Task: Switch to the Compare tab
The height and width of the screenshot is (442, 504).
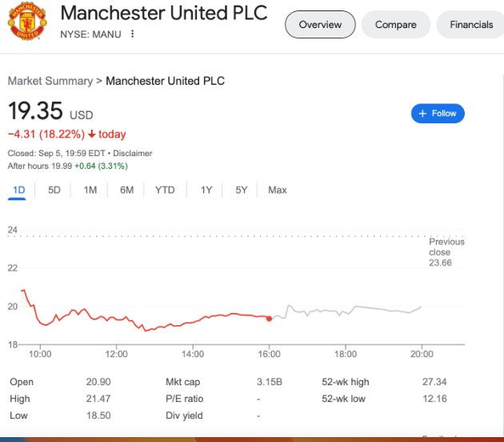Action: [396, 25]
